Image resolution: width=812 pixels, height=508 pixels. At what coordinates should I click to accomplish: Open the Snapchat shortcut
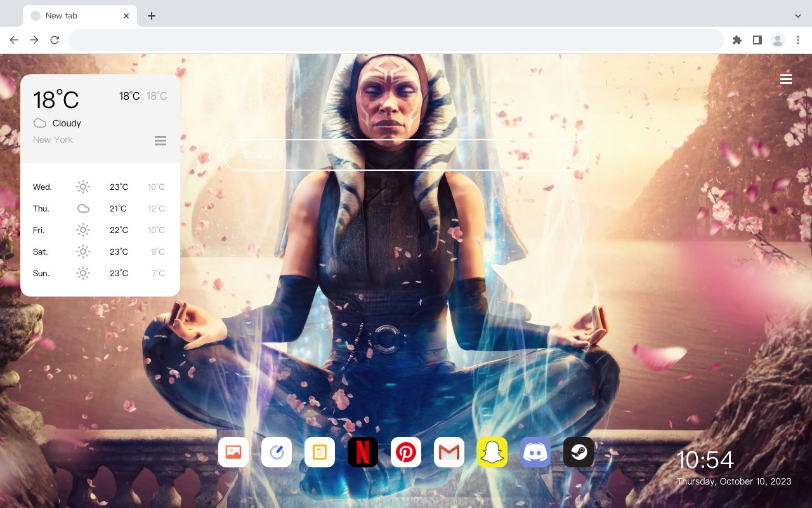coord(492,452)
